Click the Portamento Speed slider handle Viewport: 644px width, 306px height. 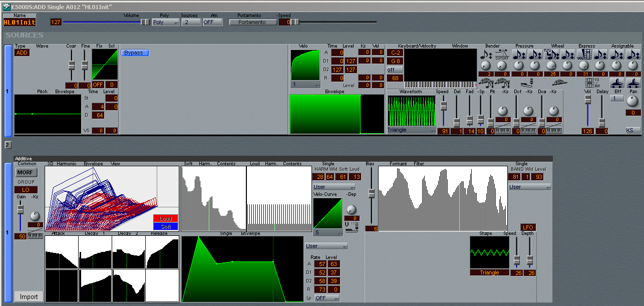[295, 22]
